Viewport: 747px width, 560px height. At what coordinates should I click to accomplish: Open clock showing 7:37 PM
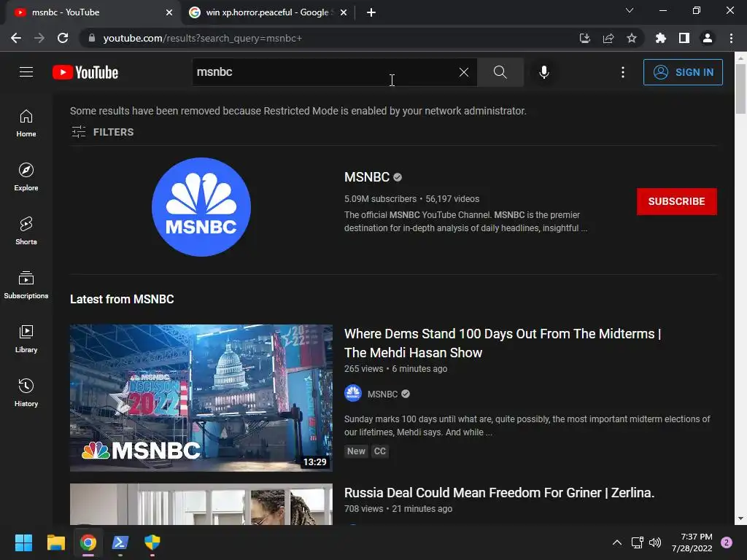(x=692, y=542)
